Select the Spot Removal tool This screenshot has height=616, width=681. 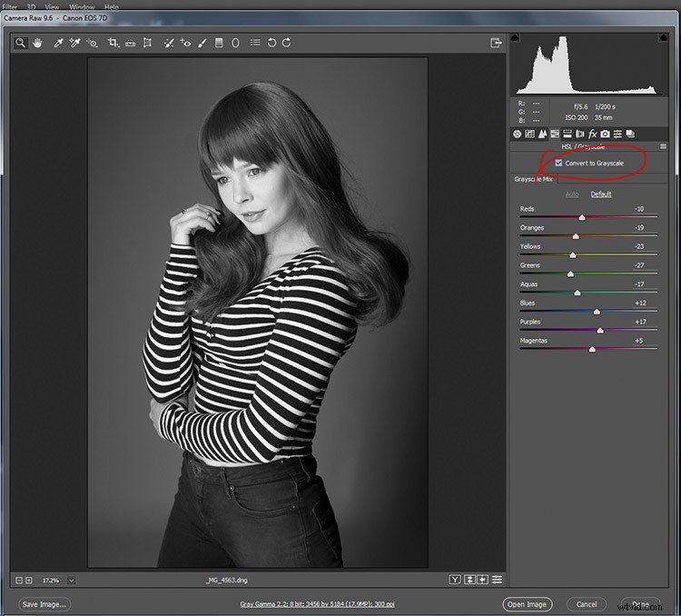(169, 43)
